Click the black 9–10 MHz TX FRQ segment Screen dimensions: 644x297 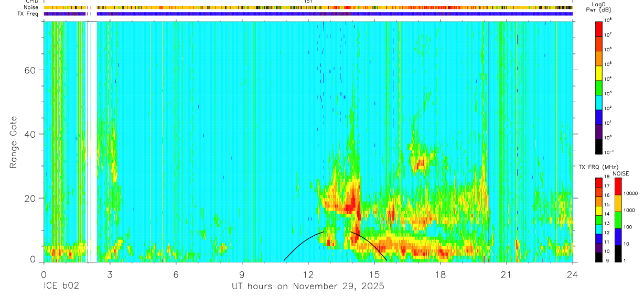coord(599,257)
